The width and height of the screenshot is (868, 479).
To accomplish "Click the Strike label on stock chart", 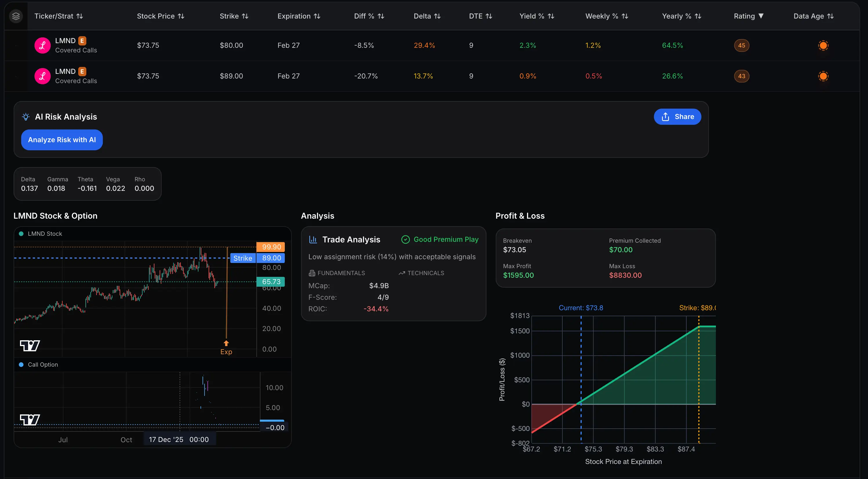I will [x=243, y=258].
